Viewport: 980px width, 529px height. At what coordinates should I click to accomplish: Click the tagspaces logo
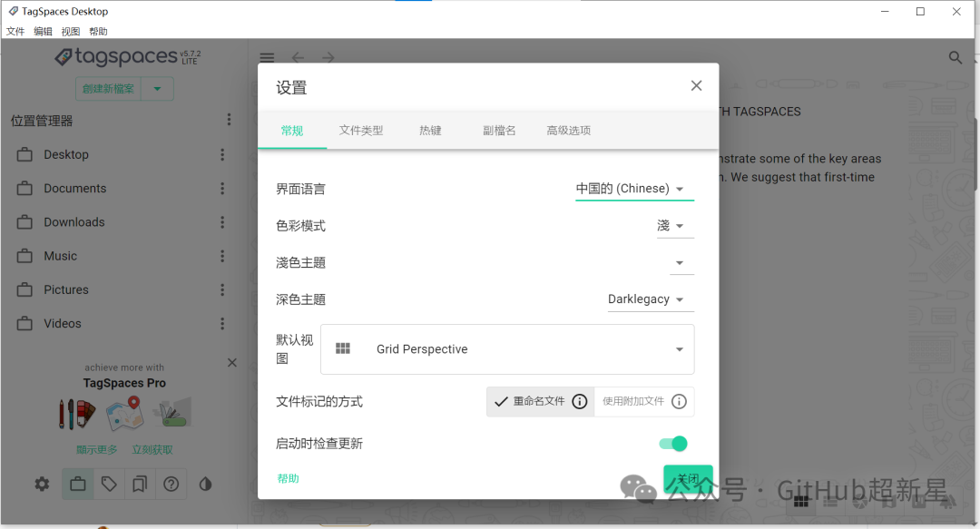coord(128,57)
